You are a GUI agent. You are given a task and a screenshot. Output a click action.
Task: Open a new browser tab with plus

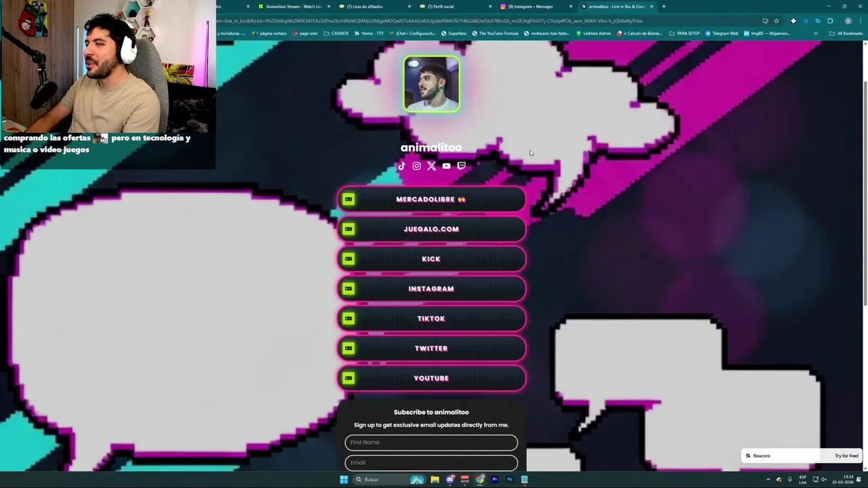[x=663, y=7]
